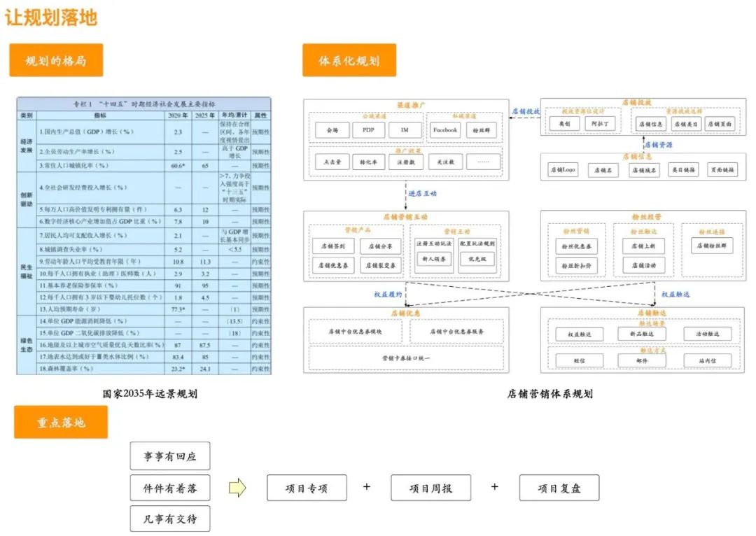Select the 营销卡券接口统一 box
Image resolution: width=756 pixels, height=536 pixels.
click(406, 358)
